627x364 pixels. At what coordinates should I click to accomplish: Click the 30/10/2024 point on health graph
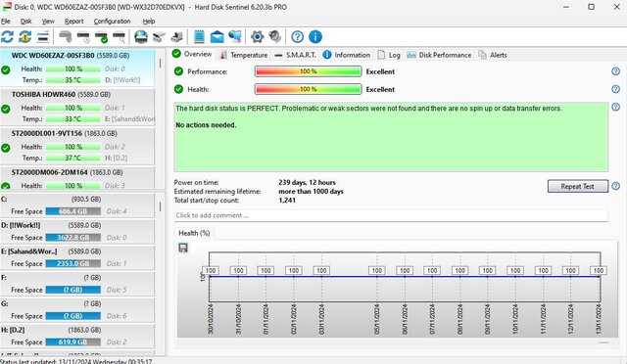(x=210, y=277)
